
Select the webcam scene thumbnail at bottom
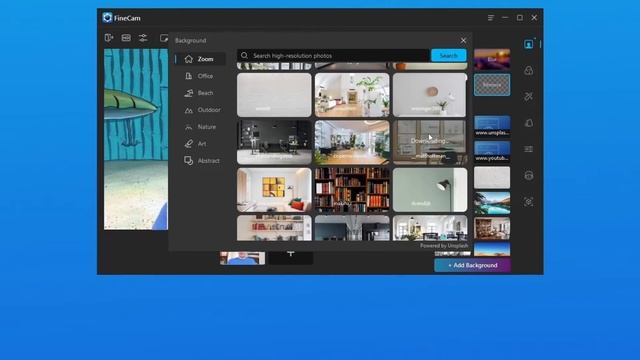point(242,258)
